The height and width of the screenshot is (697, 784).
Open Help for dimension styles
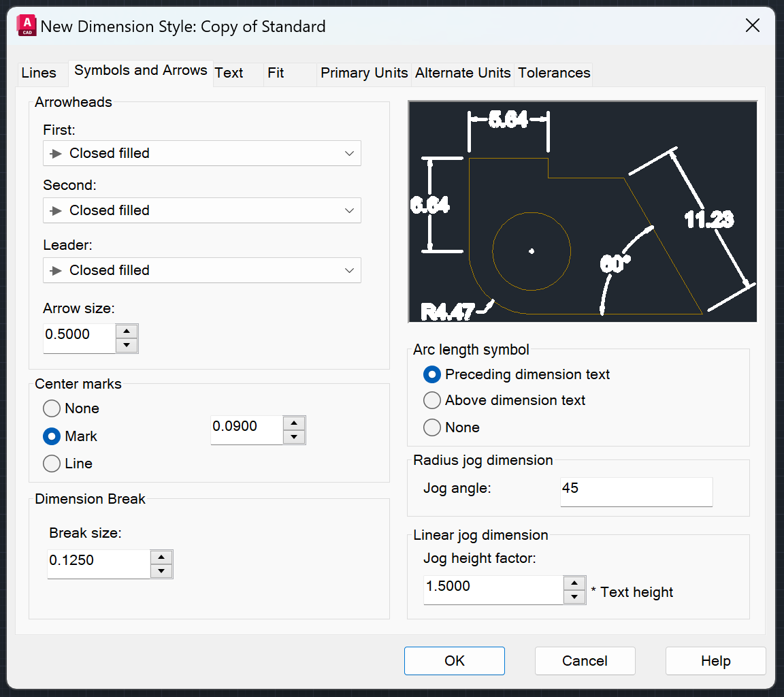click(715, 660)
